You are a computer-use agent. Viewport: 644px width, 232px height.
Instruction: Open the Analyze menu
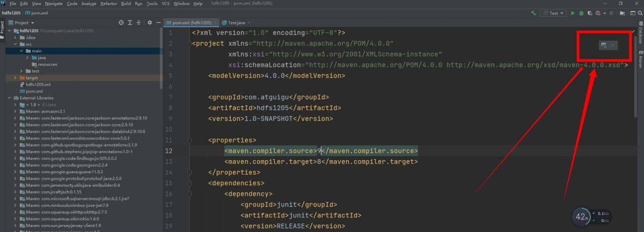[x=89, y=4]
